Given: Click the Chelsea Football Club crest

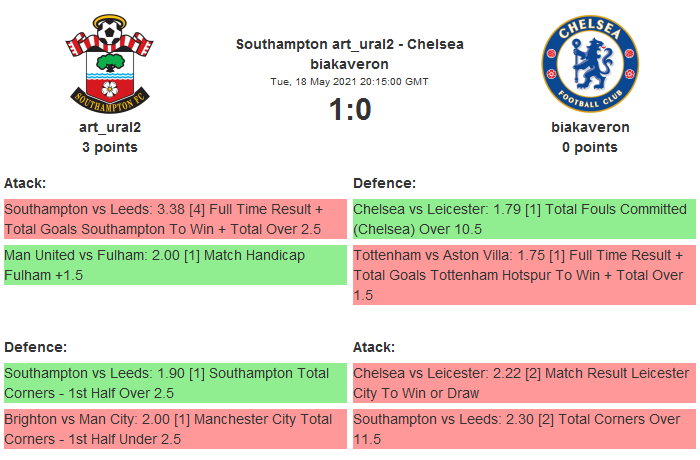Looking at the screenshot, I should 589,62.
